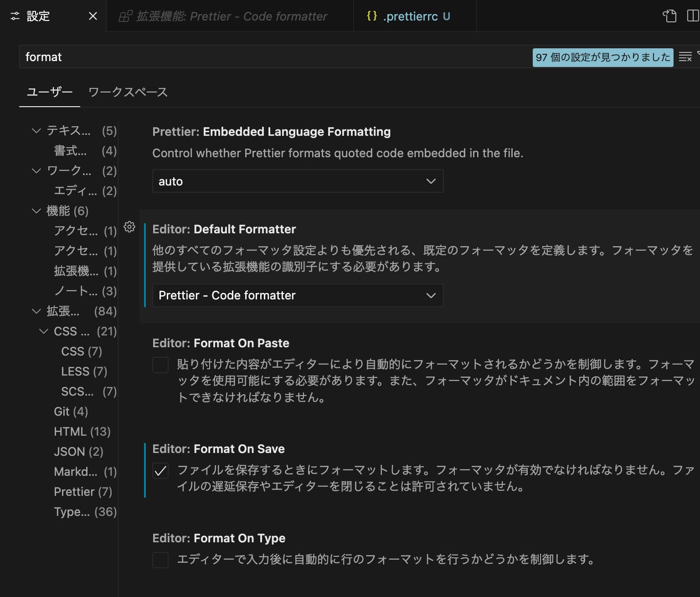700x597 pixels.
Task: Click the Editor: Default Formatter setting title
Action: click(224, 229)
